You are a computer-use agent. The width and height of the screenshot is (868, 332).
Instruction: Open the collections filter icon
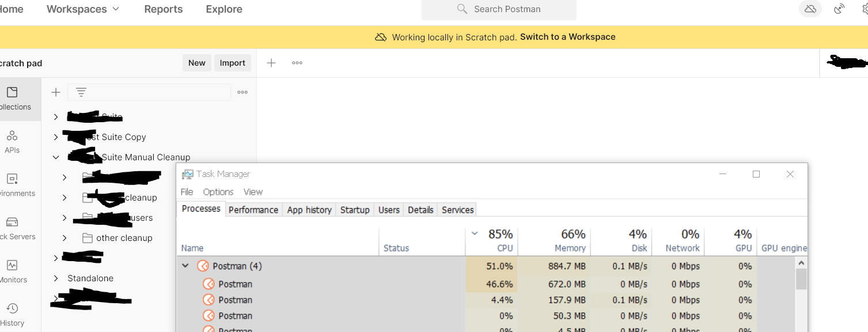coord(81,92)
